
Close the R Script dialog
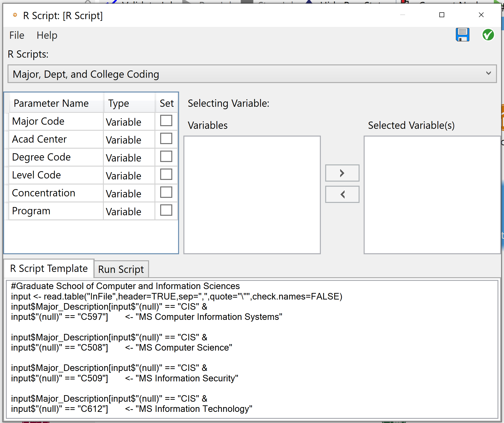(x=481, y=15)
